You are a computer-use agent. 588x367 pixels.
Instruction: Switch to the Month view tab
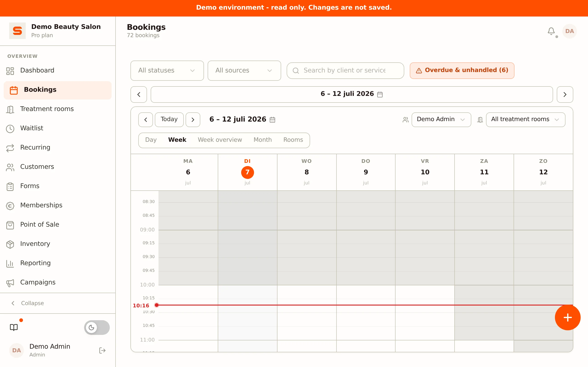[262, 140]
